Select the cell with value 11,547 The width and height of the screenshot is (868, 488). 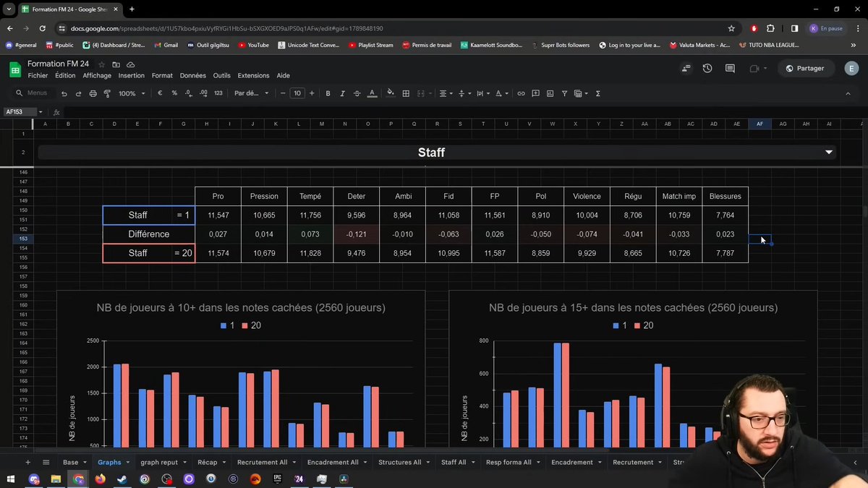[x=218, y=215]
